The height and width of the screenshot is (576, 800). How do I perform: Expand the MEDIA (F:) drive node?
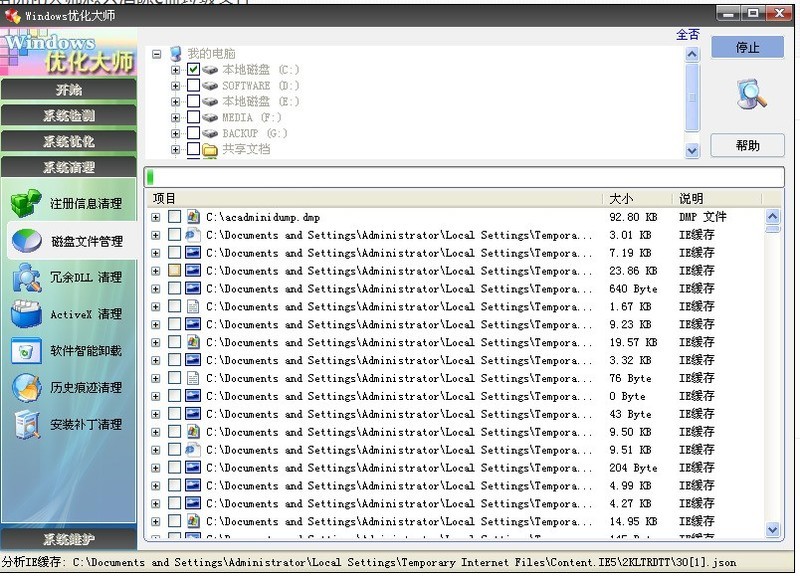tap(175, 117)
